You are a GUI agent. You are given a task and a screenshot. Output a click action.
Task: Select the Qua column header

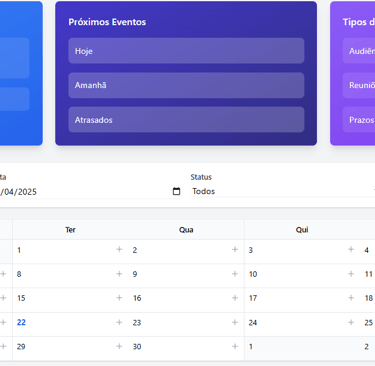tap(186, 230)
